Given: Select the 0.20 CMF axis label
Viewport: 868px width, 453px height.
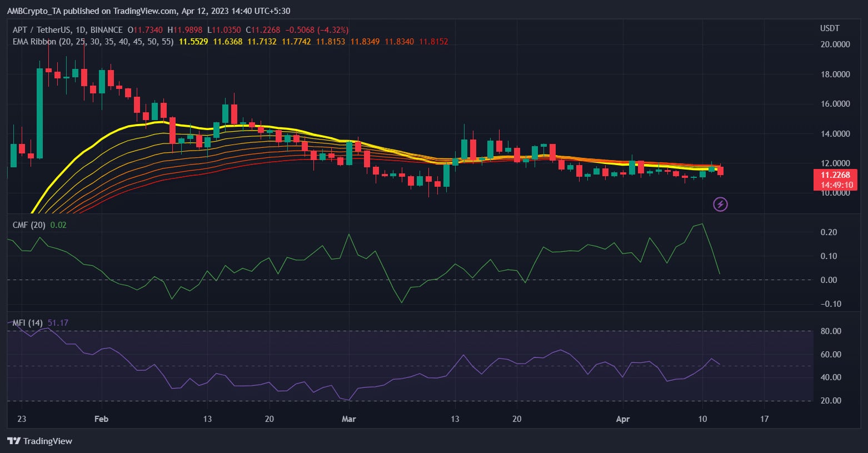Looking at the screenshot, I should (829, 232).
